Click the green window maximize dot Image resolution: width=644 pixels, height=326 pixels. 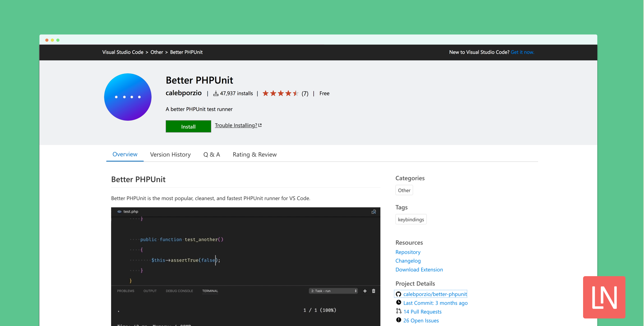(58, 40)
